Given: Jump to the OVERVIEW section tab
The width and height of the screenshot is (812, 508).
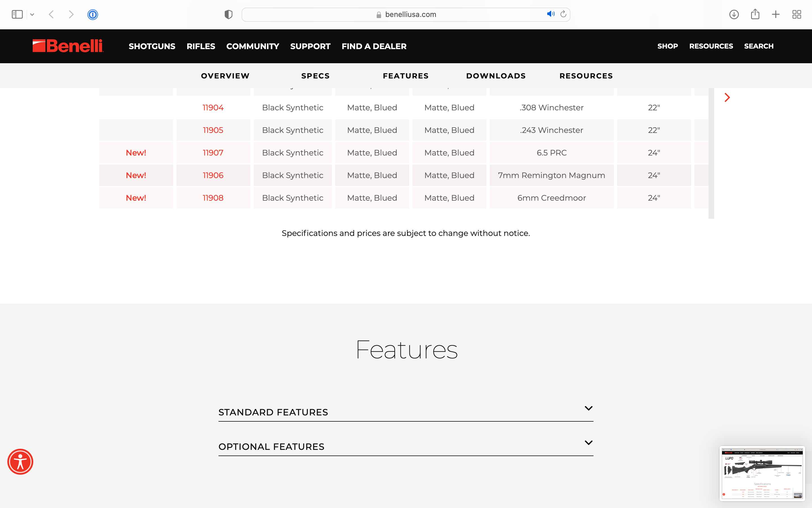Looking at the screenshot, I should tap(226, 76).
